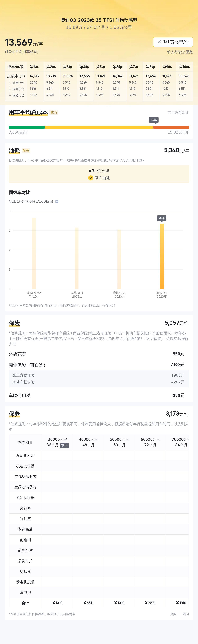Image resolution: width=198 pixels, height=644 pixels.
Task: Click the 总成本(元) row label
Action: [16, 76]
